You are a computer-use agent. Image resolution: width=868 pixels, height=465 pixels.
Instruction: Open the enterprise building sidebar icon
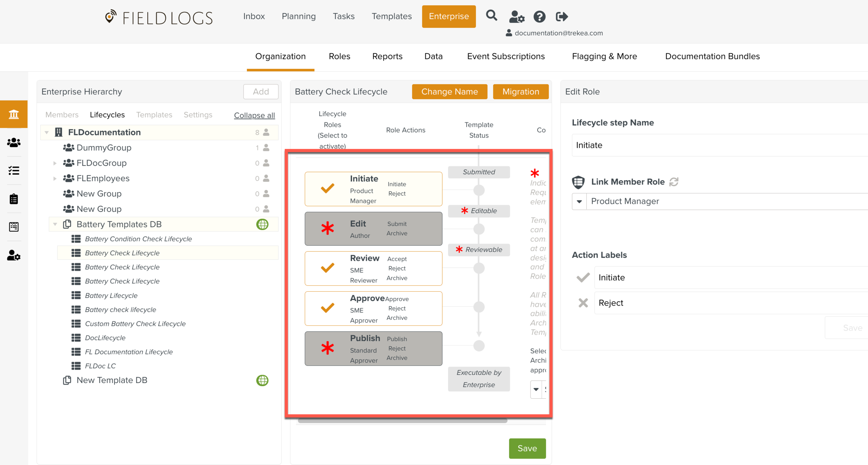[14, 114]
